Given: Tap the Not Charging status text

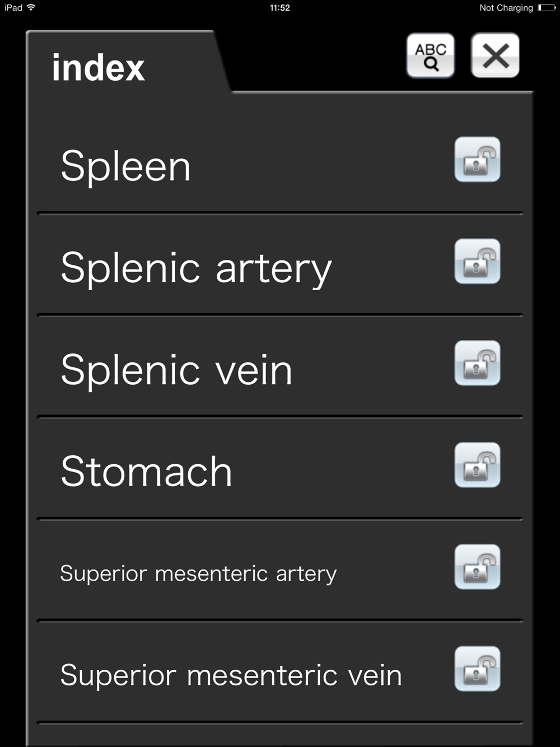Looking at the screenshot, I should click(x=506, y=8).
